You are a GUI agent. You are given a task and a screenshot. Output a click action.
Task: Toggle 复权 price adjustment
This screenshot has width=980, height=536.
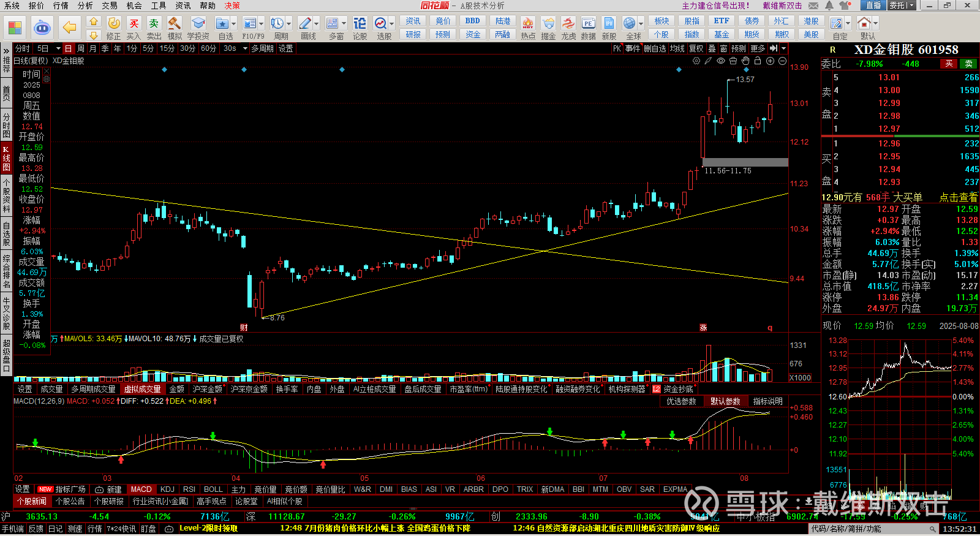696,48
